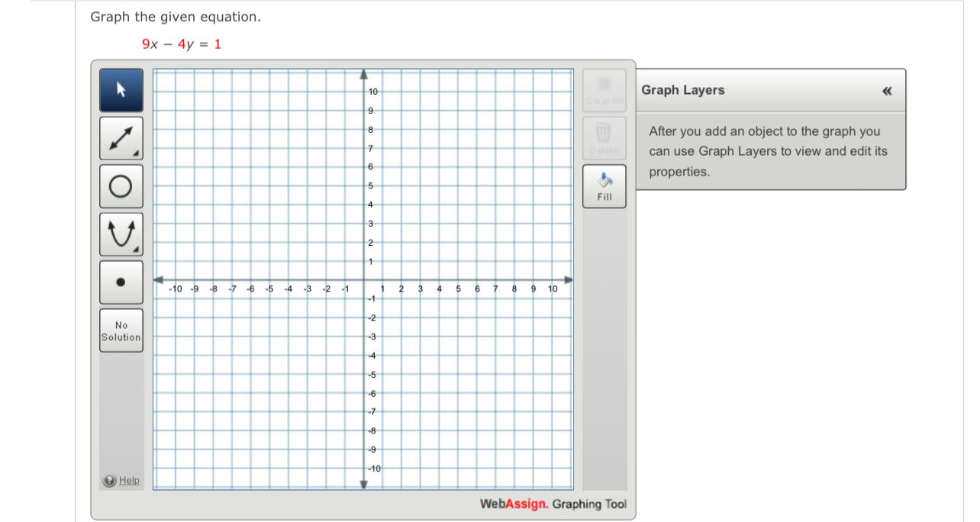This screenshot has width=980, height=522.
Task: Choose the line drawing tool
Action: [x=121, y=138]
